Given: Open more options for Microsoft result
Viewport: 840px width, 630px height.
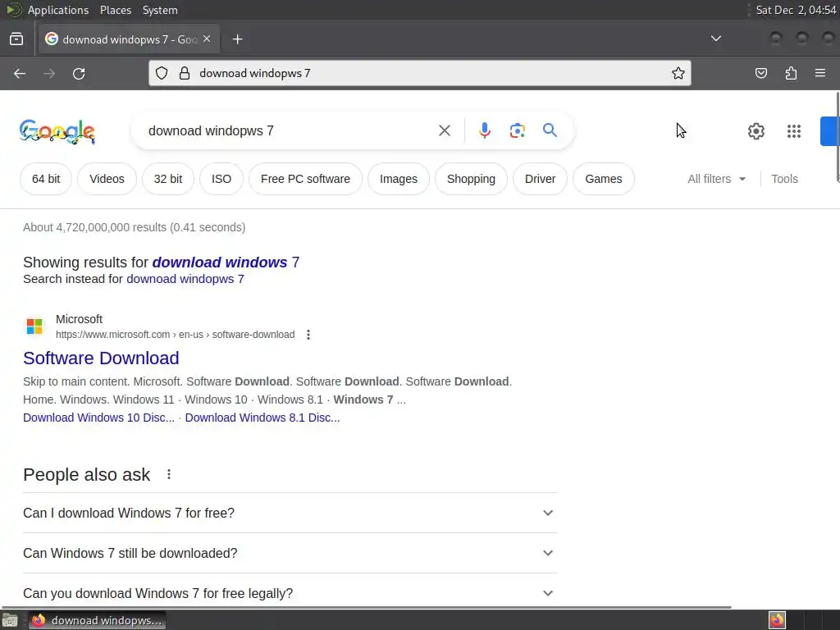Looking at the screenshot, I should click(308, 335).
